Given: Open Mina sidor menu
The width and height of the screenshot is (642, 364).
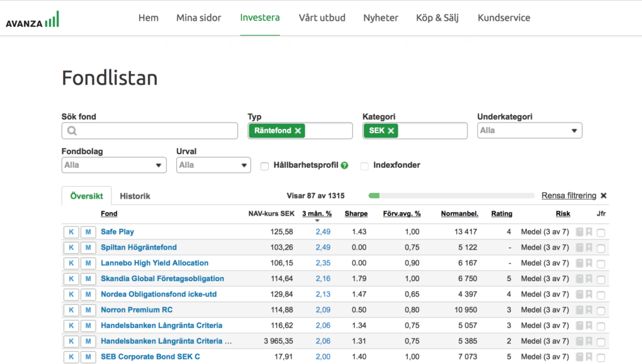Looking at the screenshot, I should point(198,18).
